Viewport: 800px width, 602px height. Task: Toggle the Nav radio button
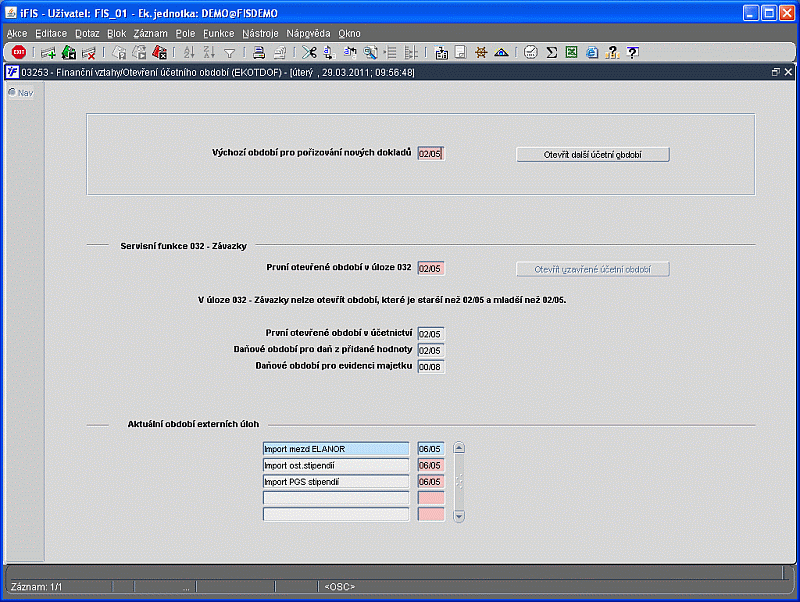pyautogui.click(x=12, y=92)
